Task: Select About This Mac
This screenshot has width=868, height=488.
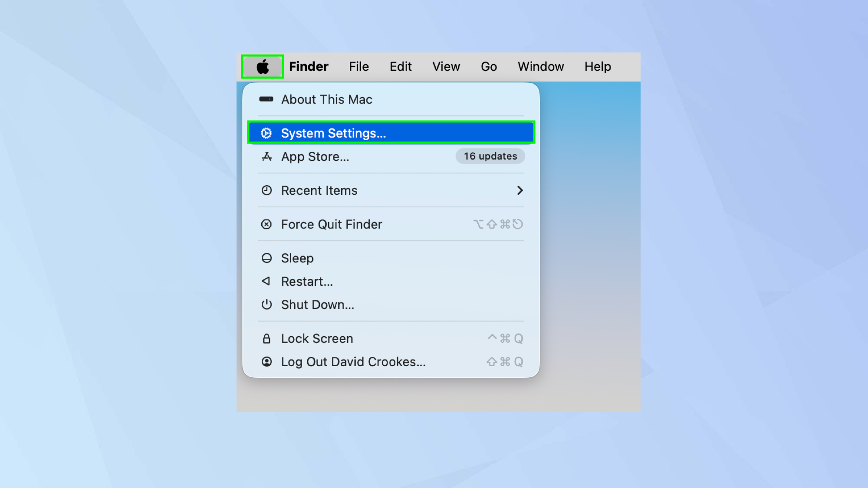Action: (x=326, y=99)
